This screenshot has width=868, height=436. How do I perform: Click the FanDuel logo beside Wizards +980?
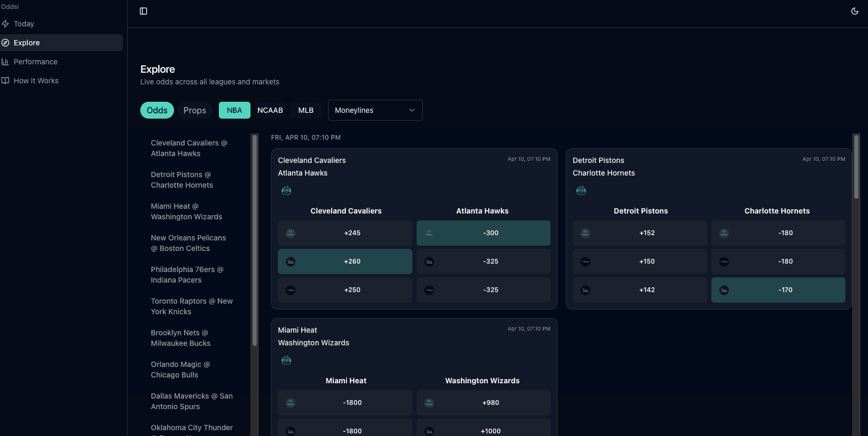[x=429, y=403]
